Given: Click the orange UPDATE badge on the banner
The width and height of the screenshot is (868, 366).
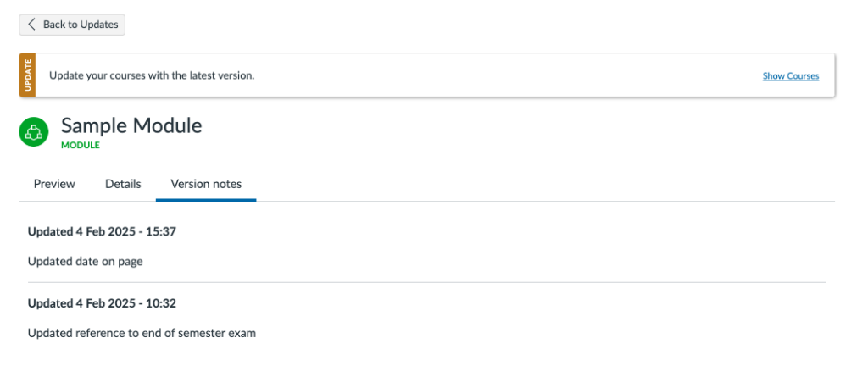Looking at the screenshot, I should [x=28, y=75].
